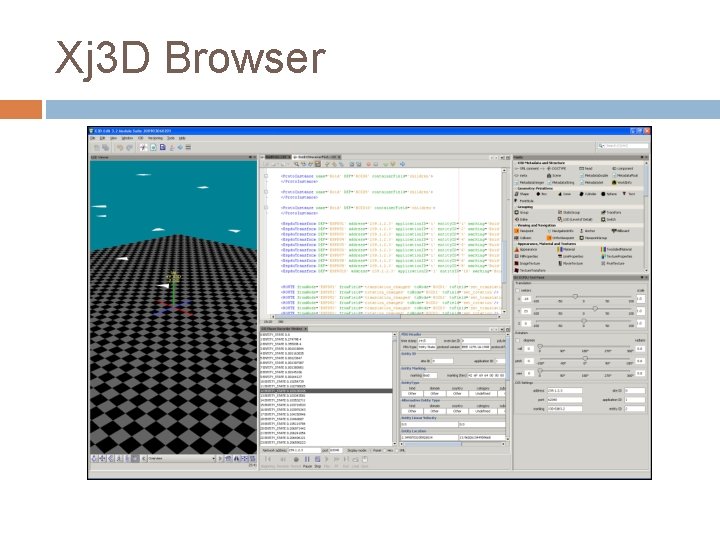Insert a Sphere primitive from the palette
Image resolution: width=720 pixels, height=540 pixels.
click(609, 194)
